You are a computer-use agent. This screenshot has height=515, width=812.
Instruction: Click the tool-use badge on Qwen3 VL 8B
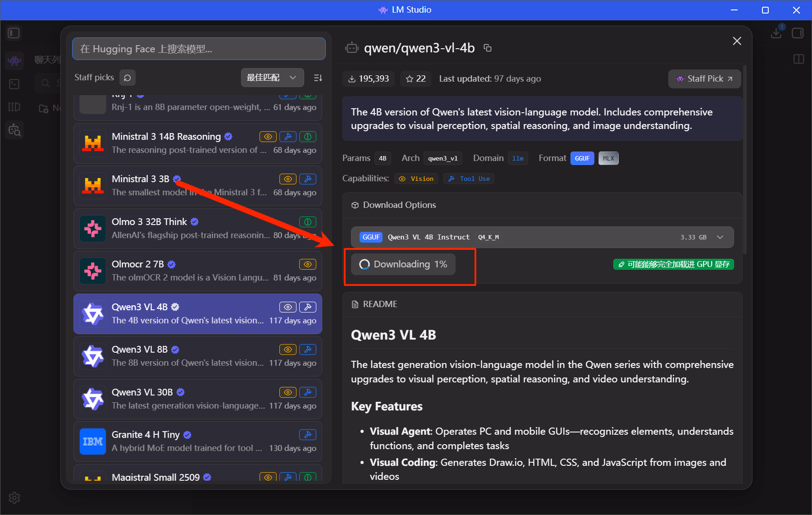[308, 349]
